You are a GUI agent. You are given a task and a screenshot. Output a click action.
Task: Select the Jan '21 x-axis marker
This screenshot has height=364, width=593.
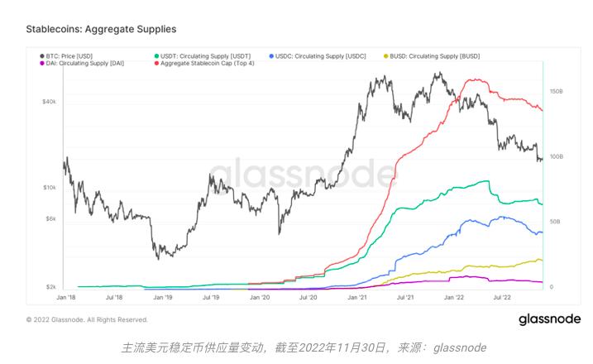click(x=357, y=296)
